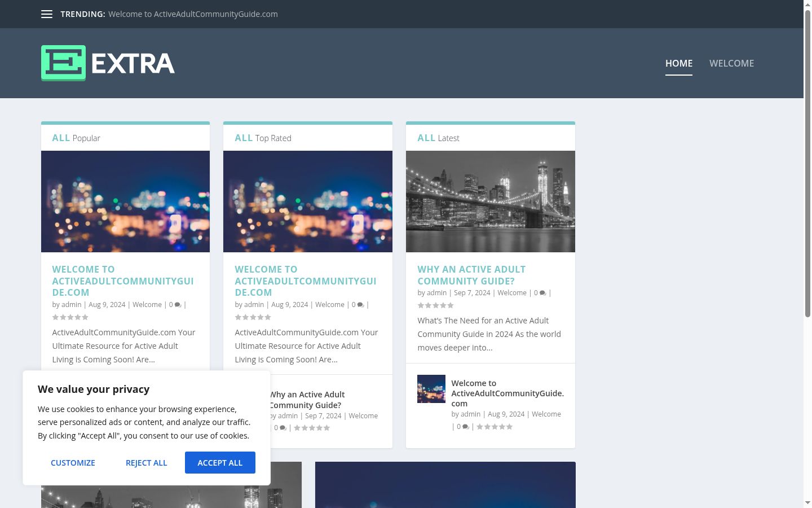Click admin author link in Latest featured post

pyautogui.click(x=437, y=293)
